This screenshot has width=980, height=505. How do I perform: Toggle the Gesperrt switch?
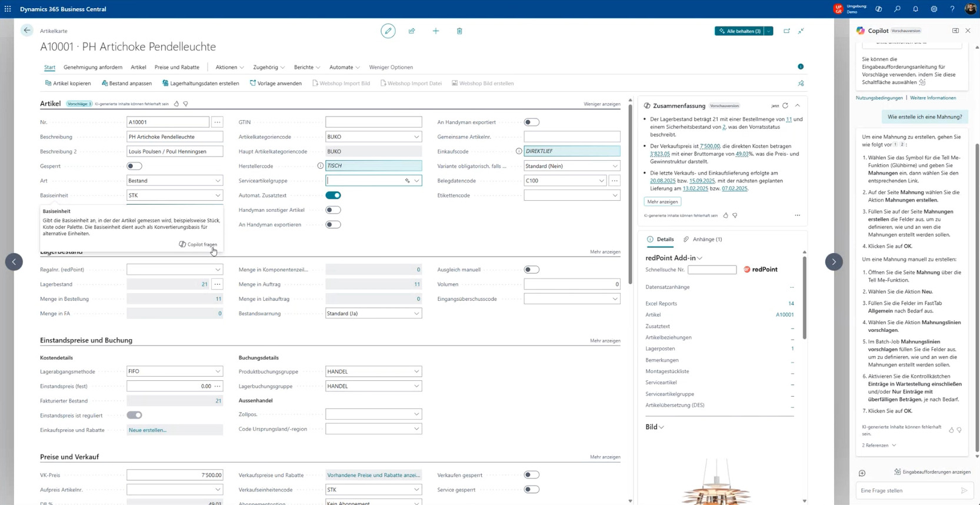coord(134,166)
